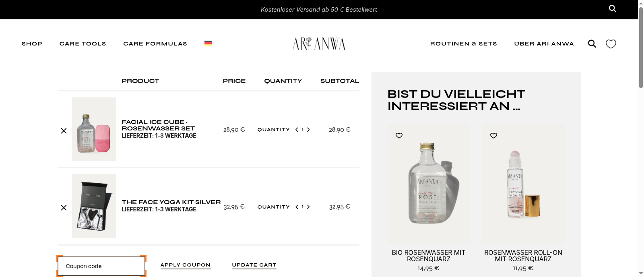The image size is (644, 277).
Task: Add Bio Rosenwasser to wishlist via heart icon
Action: point(399,136)
